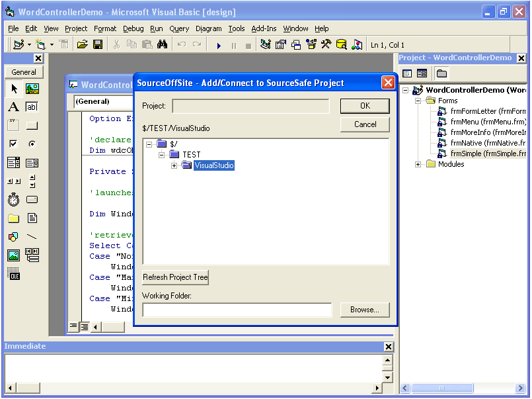Click the Project panel horizontal scrollbar thumb
This screenshot has width=532, height=399.
(441, 388)
